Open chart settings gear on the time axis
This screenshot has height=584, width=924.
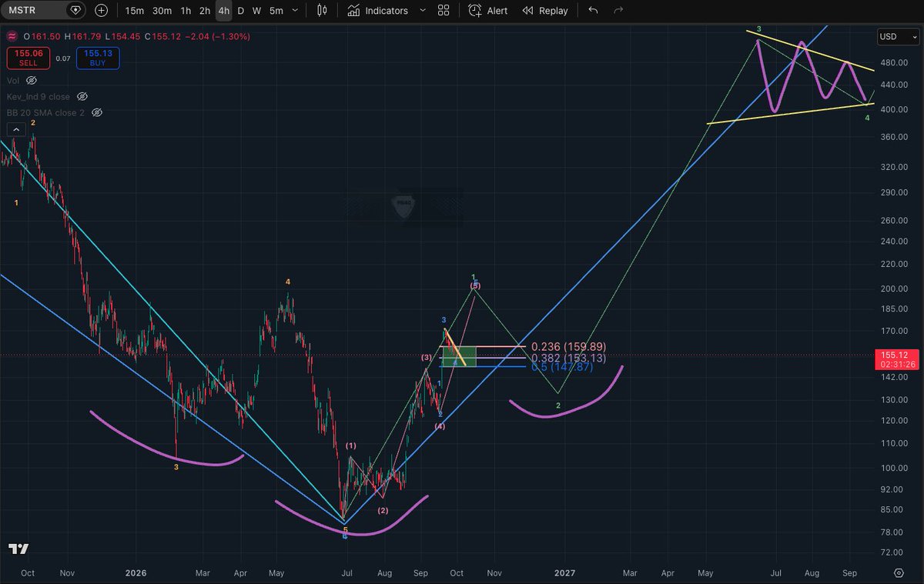[899, 573]
